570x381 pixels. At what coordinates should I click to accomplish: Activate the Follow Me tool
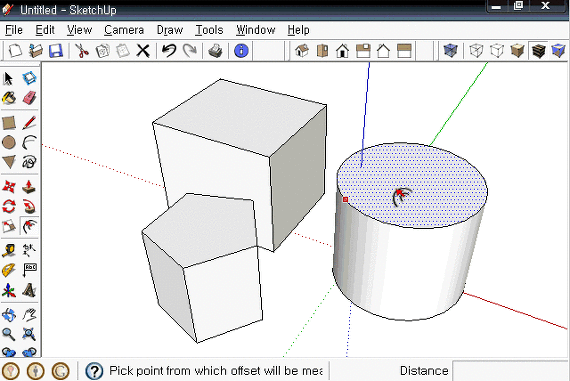[x=29, y=206]
